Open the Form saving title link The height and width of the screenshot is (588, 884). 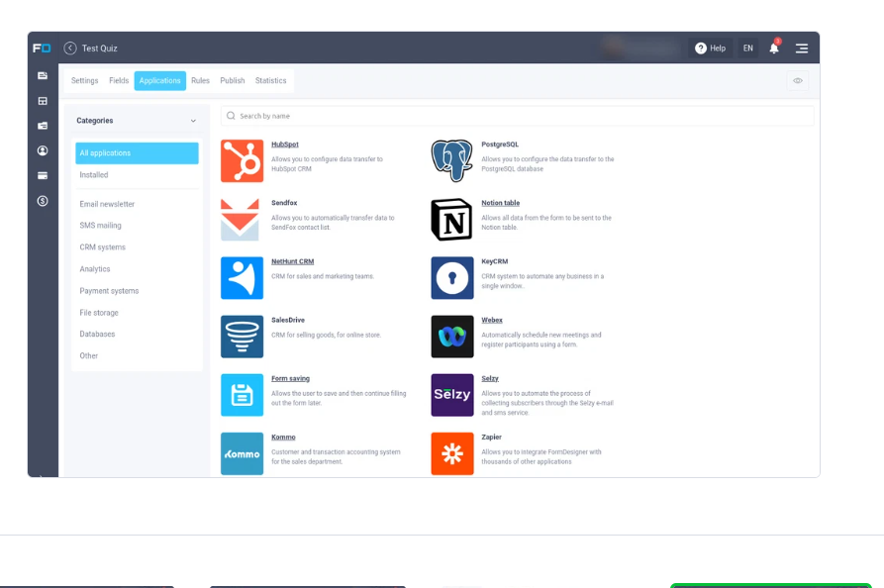click(x=290, y=379)
